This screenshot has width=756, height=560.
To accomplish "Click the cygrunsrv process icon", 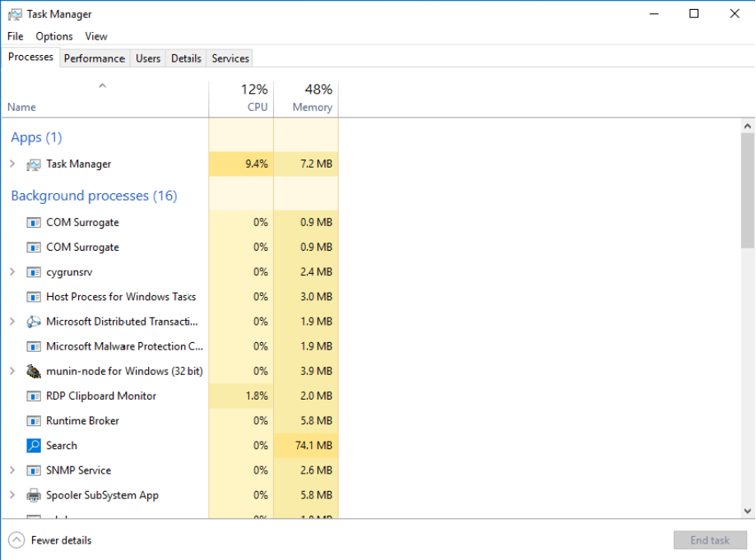I will coord(33,271).
